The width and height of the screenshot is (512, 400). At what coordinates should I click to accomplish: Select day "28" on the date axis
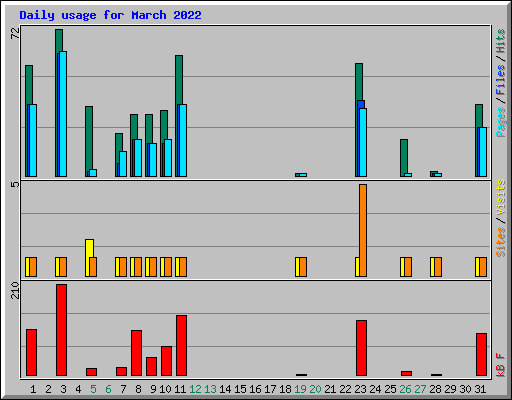point(435,389)
